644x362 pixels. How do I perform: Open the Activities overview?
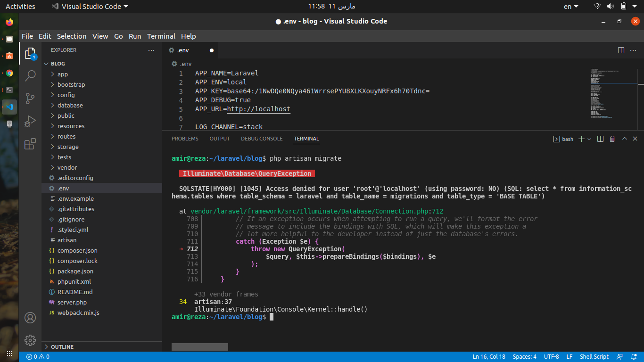pyautogui.click(x=20, y=6)
